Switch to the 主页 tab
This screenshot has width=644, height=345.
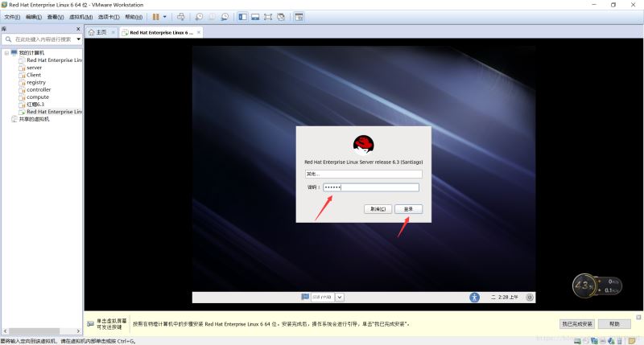click(x=97, y=32)
